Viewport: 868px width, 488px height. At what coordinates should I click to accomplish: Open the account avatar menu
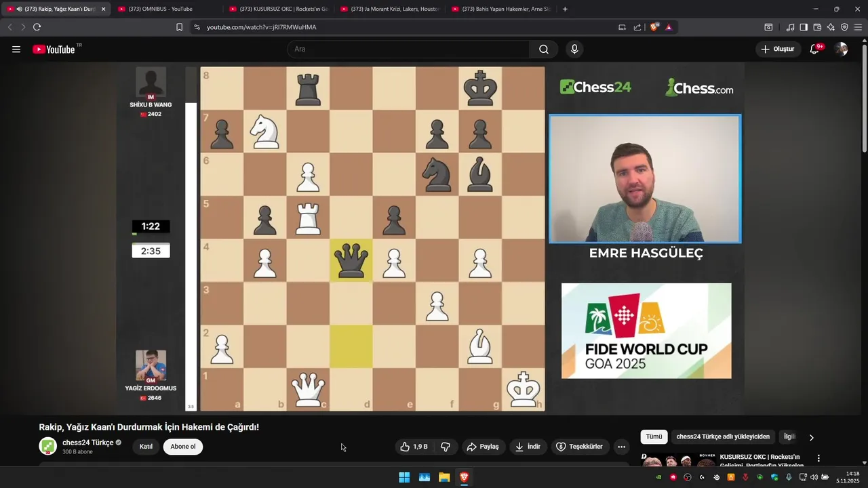841,49
